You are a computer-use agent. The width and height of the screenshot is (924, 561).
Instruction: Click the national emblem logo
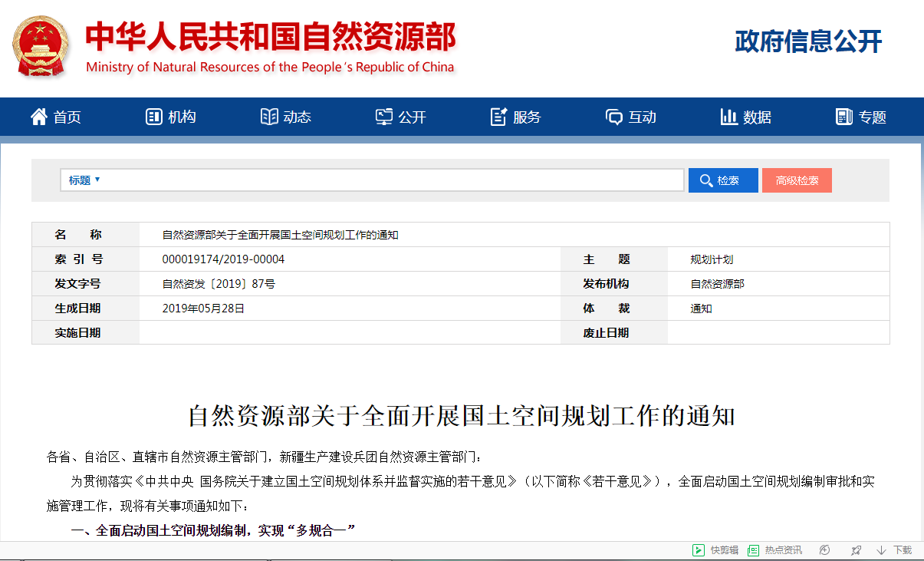[x=40, y=46]
